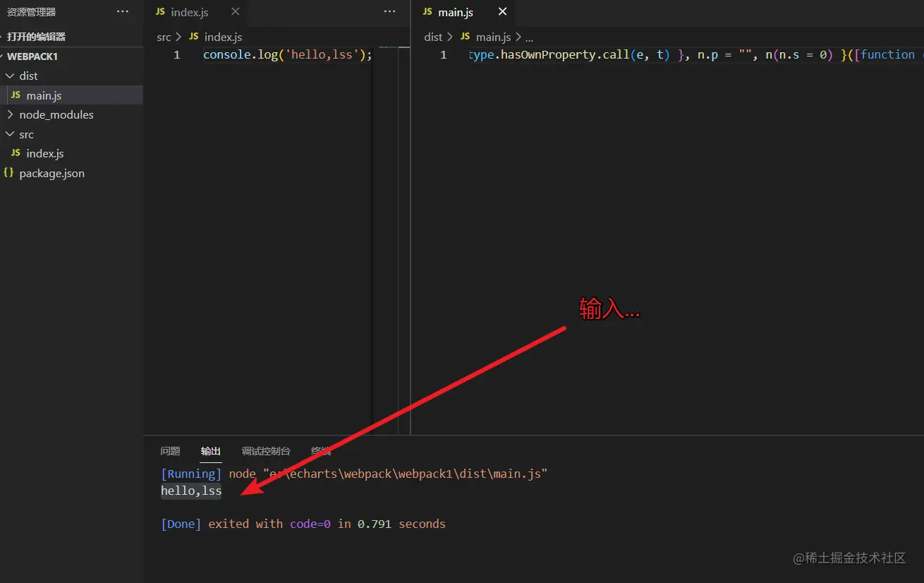Expand the 打开的编辑器 section
This screenshot has width=924, height=583.
point(36,37)
